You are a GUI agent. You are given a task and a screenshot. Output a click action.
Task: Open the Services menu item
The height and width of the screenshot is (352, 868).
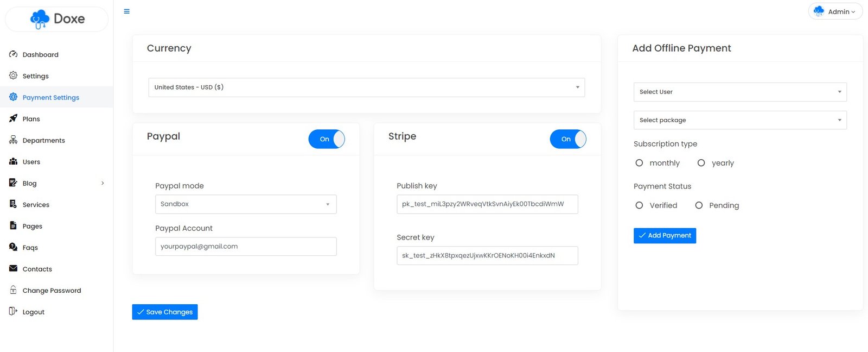[x=36, y=205]
